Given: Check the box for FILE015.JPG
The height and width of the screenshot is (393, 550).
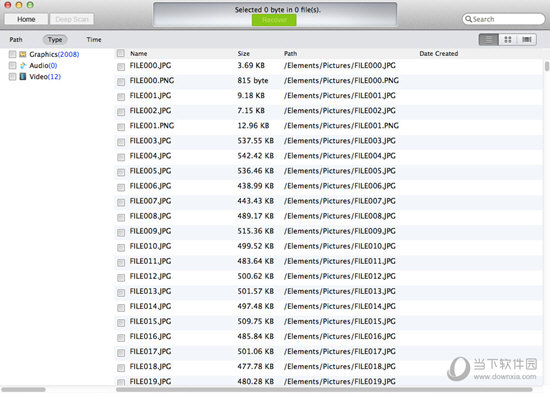Looking at the screenshot, I should click(121, 323).
